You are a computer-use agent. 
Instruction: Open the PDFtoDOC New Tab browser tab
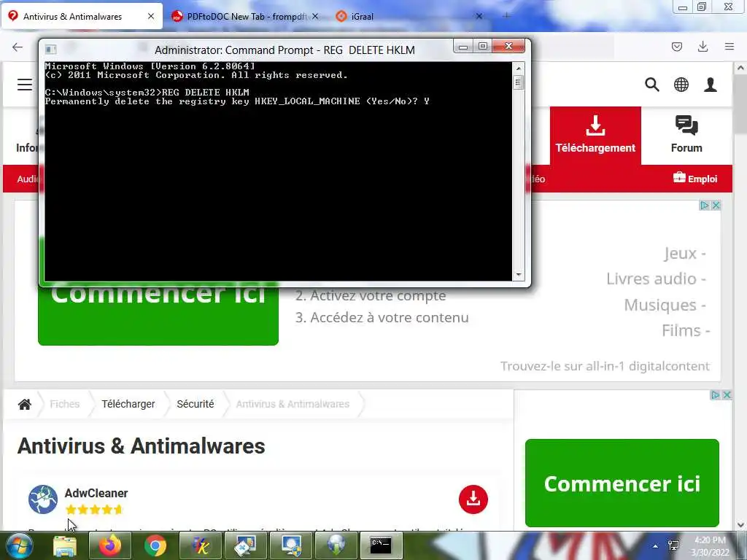point(245,16)
